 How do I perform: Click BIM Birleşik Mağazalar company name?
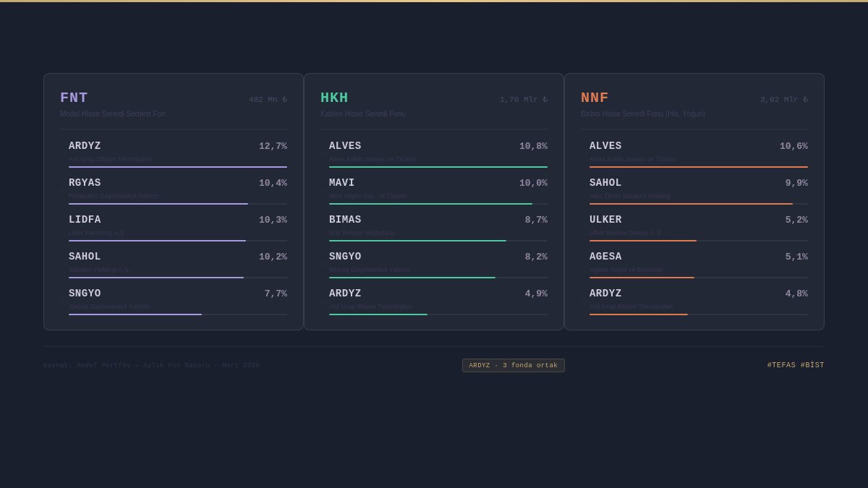click(362, 233)
